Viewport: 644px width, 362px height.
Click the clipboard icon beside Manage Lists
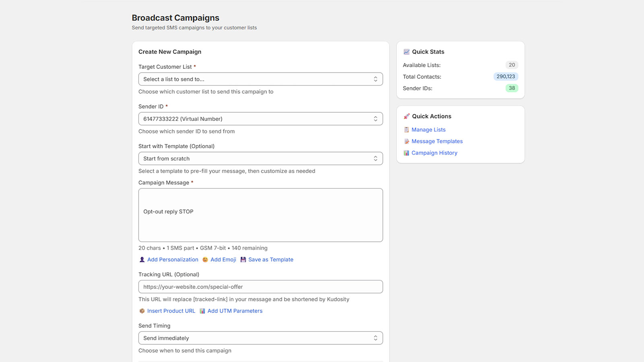click(x=406, y=130)
